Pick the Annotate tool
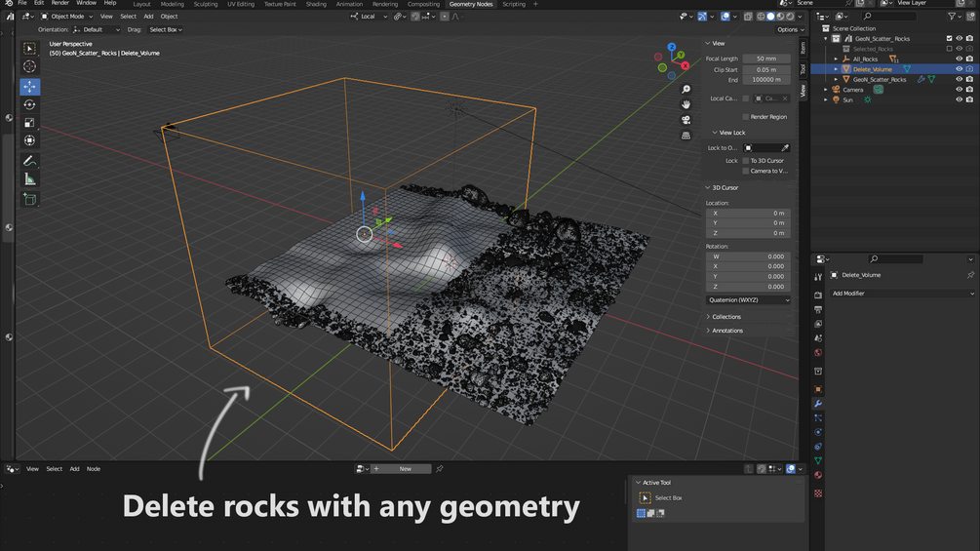This screenshot has height=551, width=980. (29, 161)
